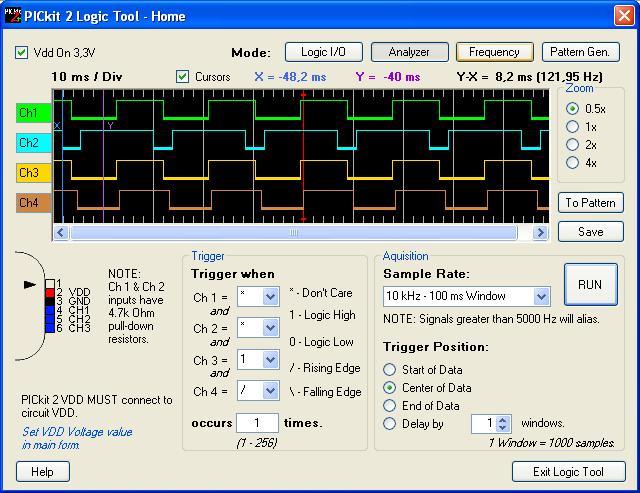
Task: Click the Ch3 yellow channel label
Action: [33, 173]
